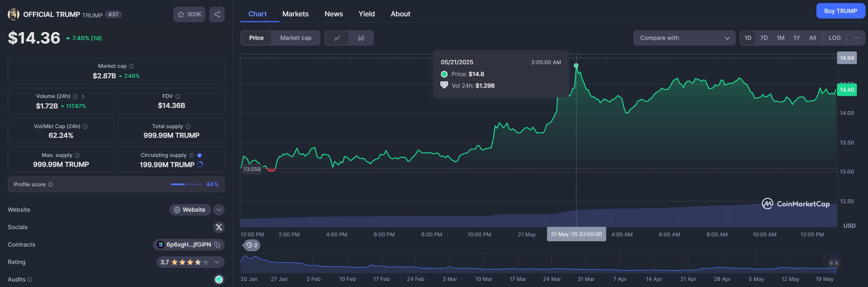Open the Website link button
Screen dimensions: 868x287
(190, 210)
